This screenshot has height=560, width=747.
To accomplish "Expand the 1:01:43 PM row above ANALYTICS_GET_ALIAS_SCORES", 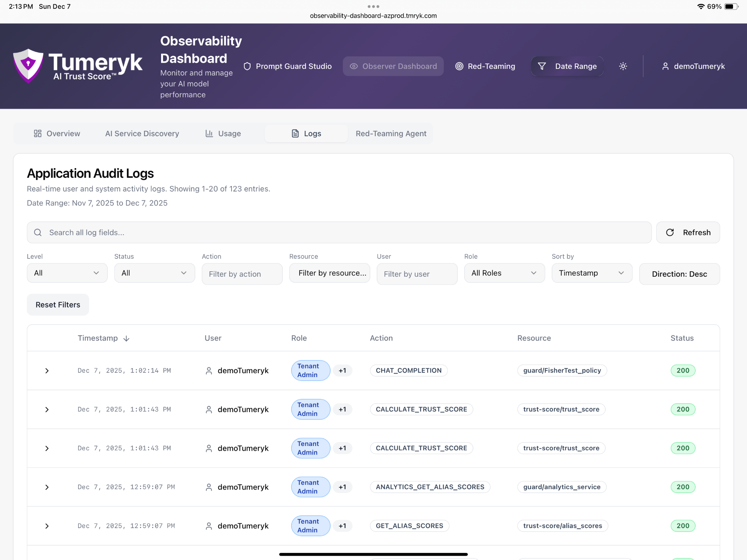I will point(47,448).
